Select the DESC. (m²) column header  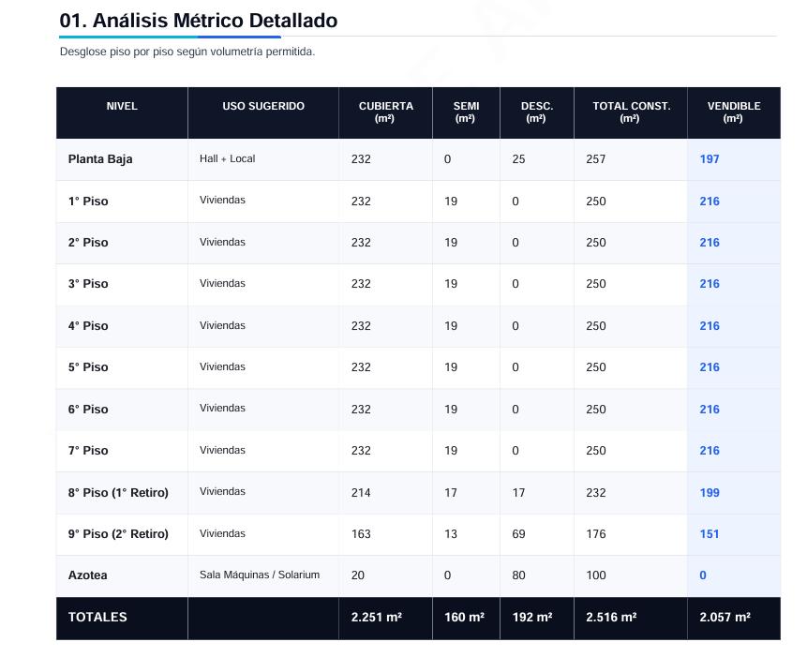[537, 112]
